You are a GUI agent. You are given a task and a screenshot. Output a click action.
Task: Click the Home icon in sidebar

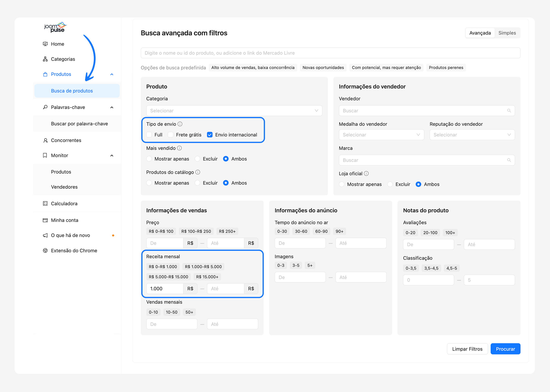coord(45,44)
